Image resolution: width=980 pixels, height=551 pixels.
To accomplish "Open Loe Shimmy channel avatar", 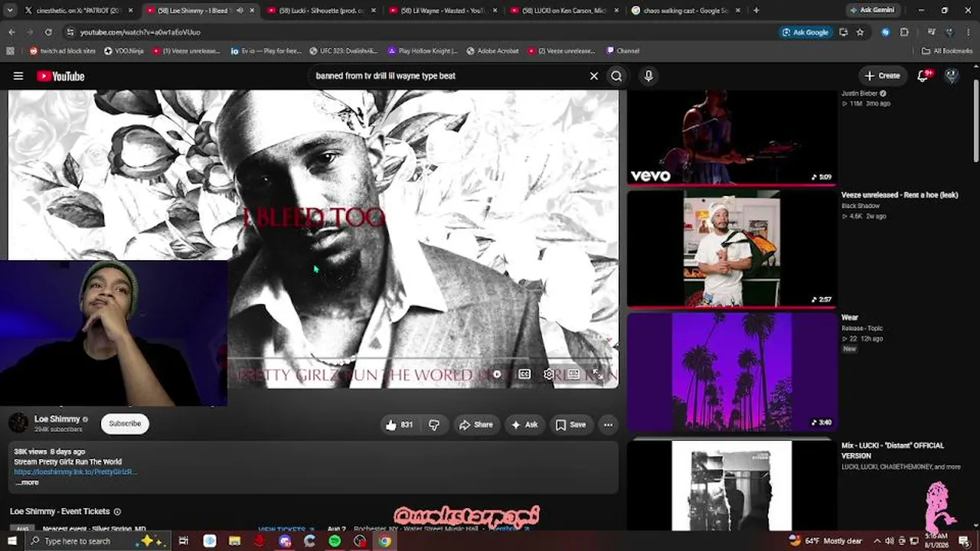I will 18,423.
